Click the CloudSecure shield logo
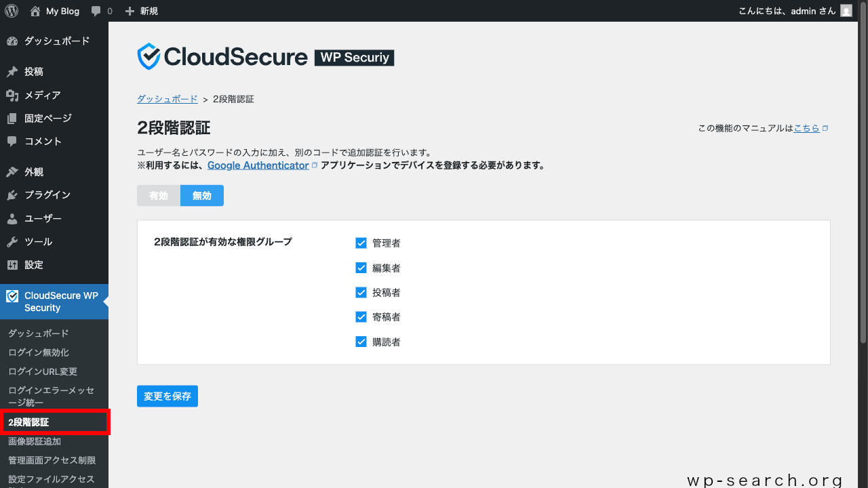The height and width of the screenshot is (488, 868). click(148, 56)
